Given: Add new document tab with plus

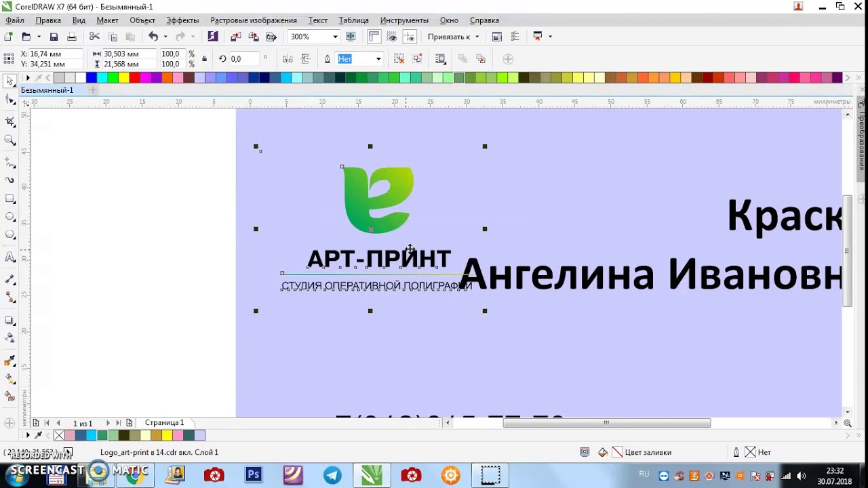Looking at the screenshot, I should pyautogui.click(x=93, y=90).
